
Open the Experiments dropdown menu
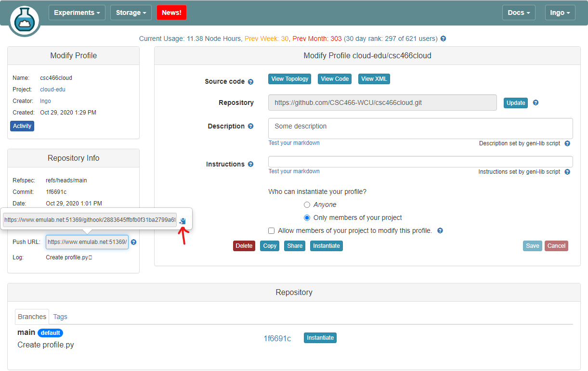pos(77,13)
